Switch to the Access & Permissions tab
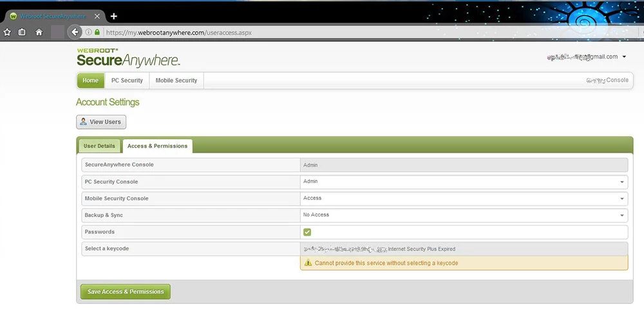The image size is (644, 328). [157, 146]
